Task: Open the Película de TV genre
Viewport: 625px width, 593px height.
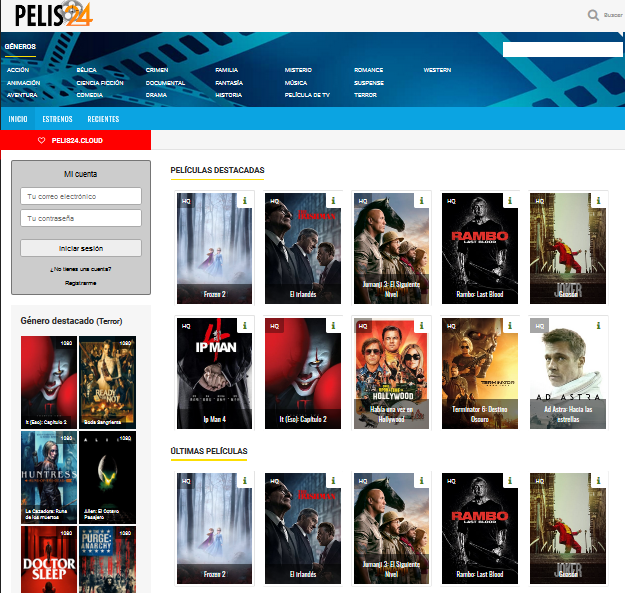Action: click(x=307, y=95)
